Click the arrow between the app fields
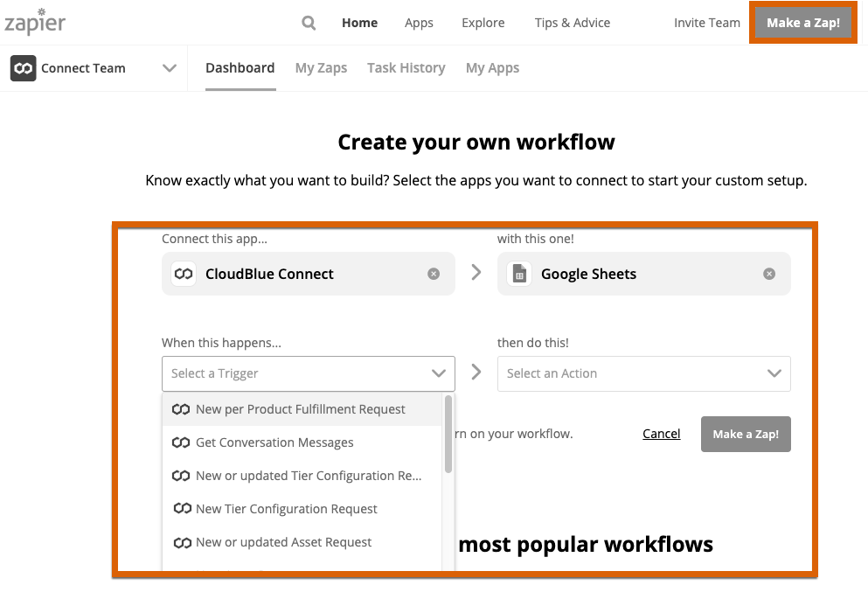 point(476,272)
